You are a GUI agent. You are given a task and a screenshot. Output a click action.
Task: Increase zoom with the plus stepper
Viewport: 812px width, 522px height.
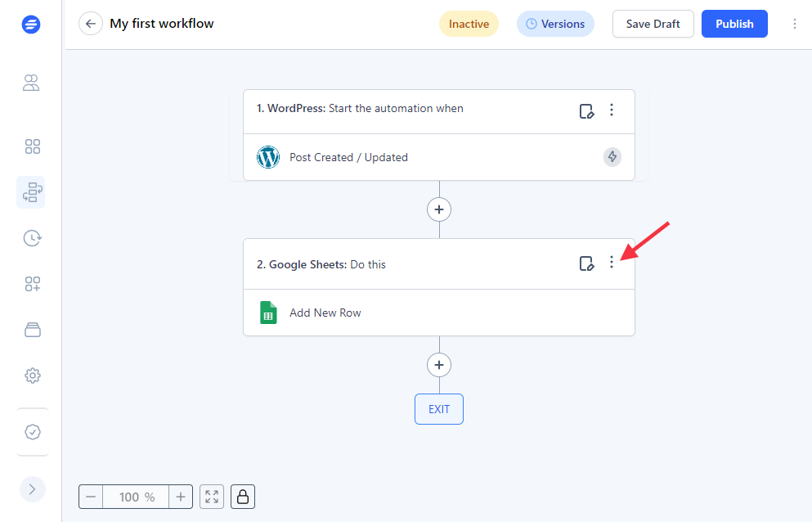(180, 497)
